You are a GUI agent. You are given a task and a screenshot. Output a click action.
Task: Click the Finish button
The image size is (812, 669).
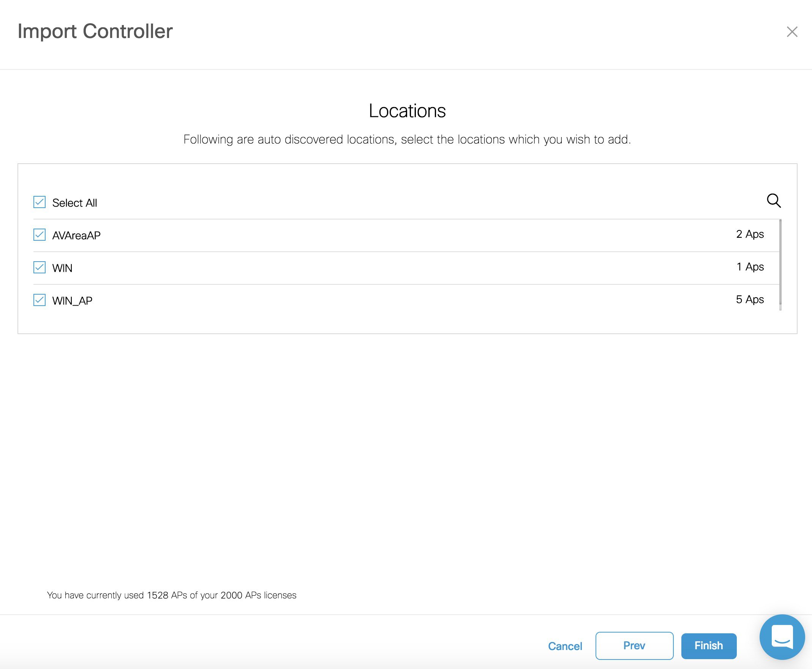(x=708, y=645)
